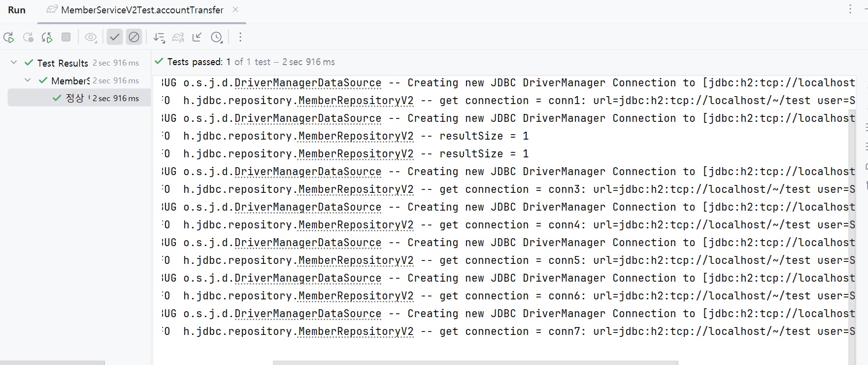Toggle Show Passed tests checkmark
The image size is (868, 365).
click(x=115, y=37)
